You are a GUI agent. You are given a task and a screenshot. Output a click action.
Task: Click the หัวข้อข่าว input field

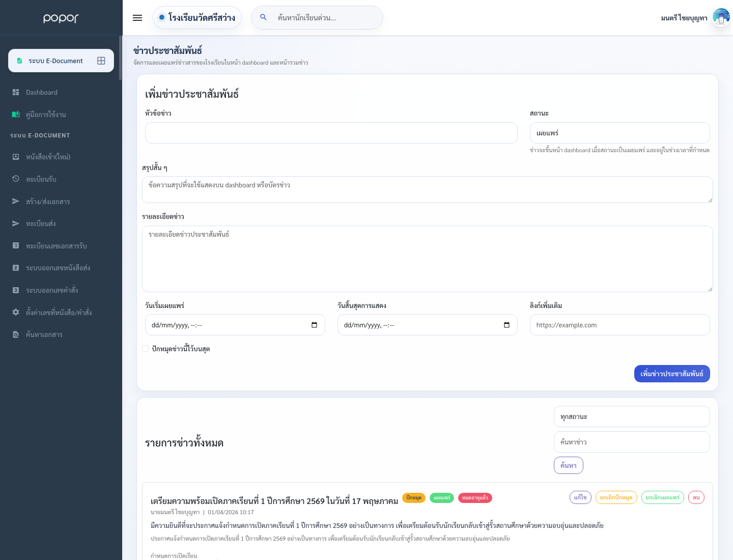(x=331, y=133)
